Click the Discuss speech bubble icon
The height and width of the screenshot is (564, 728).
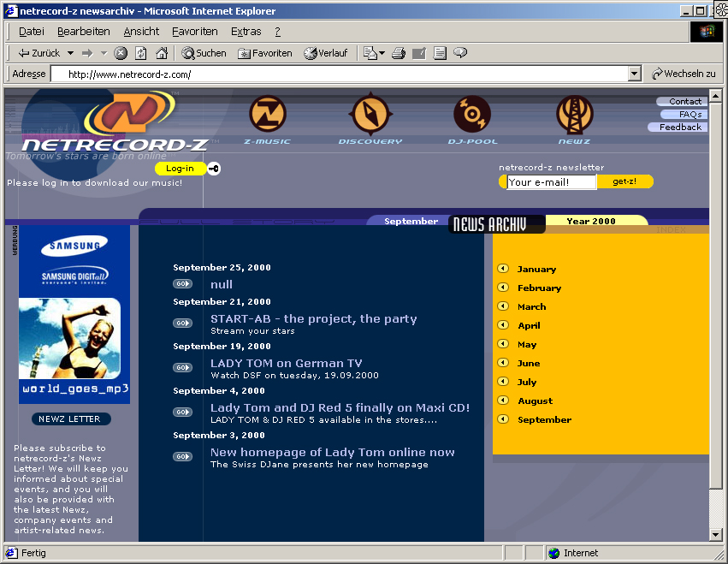(460, 52)
